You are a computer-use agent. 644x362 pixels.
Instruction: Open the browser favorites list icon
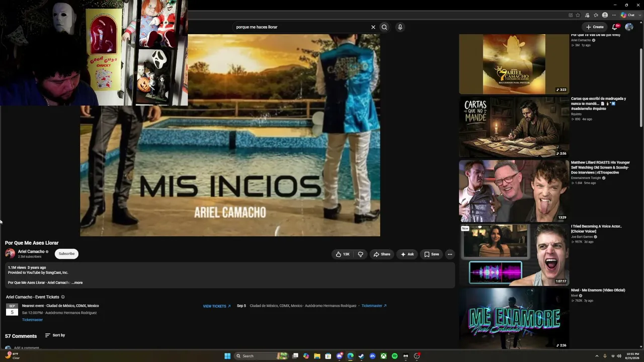pyautogui.click(x=596, y=15)
